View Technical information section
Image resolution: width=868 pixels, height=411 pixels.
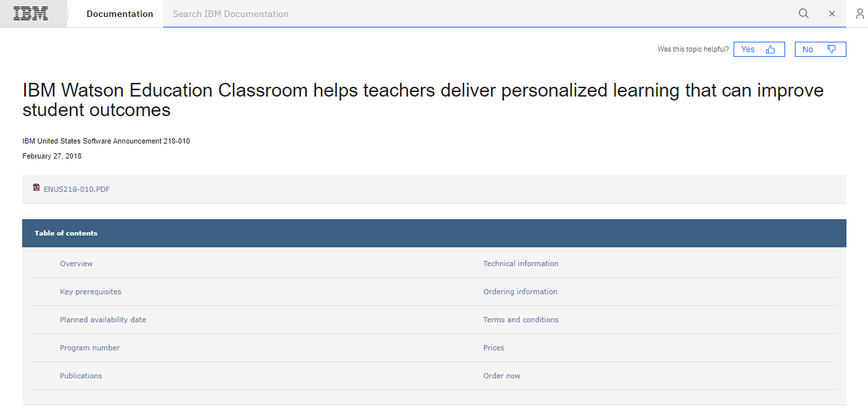(x=521, y=263)
